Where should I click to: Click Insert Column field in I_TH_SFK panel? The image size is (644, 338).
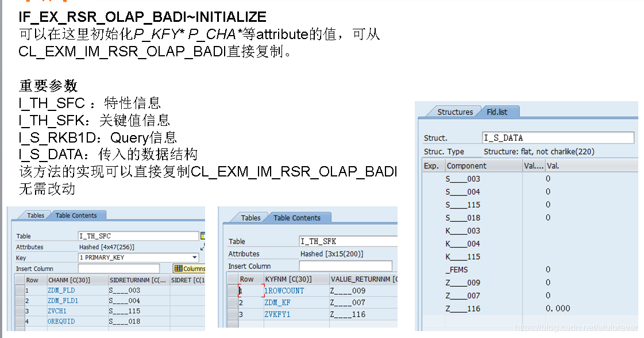point(345,266)
